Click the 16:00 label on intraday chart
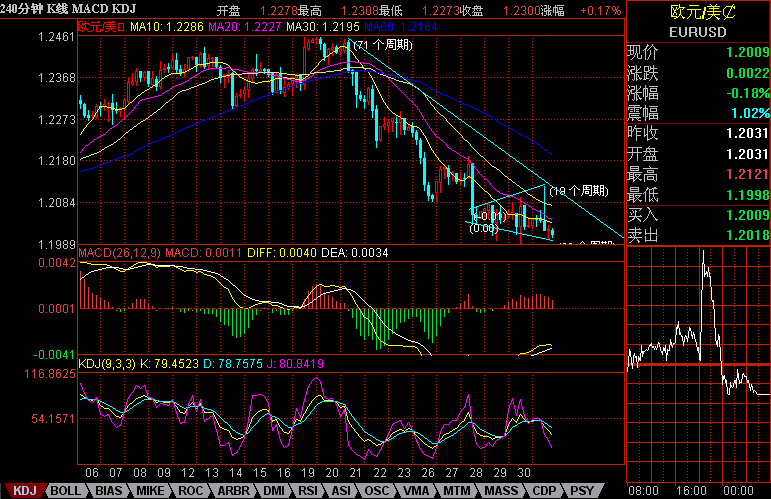The width and height of the screenshot is (771, 499). click(691, 491)
